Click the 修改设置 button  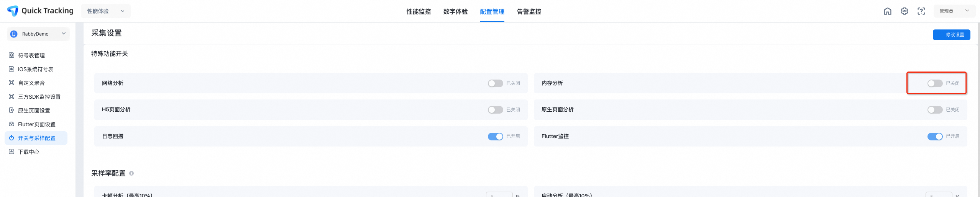(x=951, y=34)
